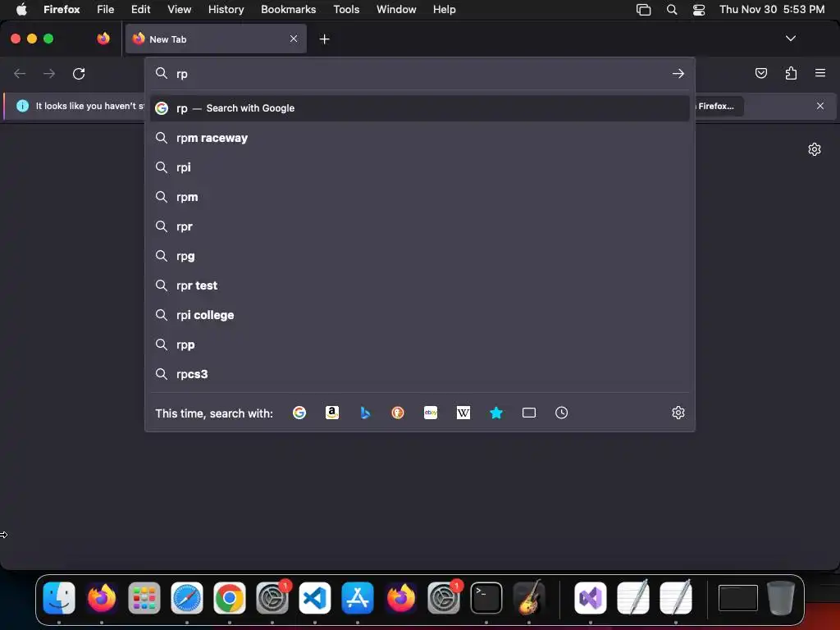
Task: Search in open Tabs icon
Action: click(529, 413)
